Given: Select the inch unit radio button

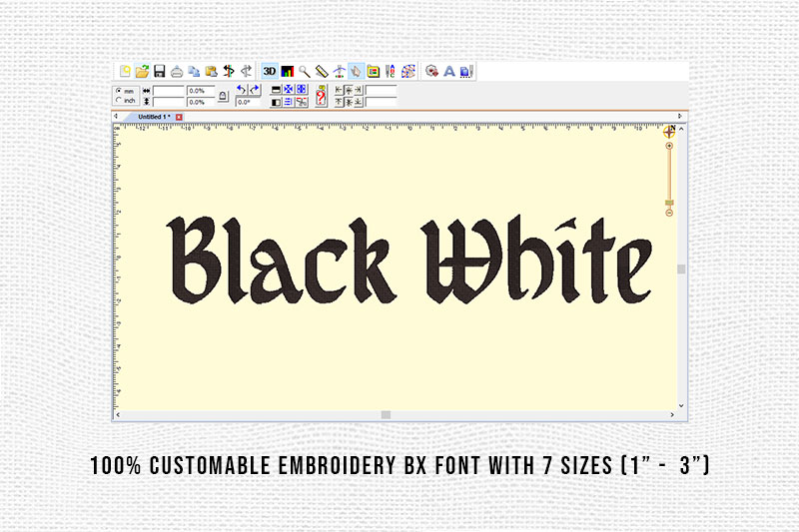Looking at the screenshot, I should coord(119,100).
